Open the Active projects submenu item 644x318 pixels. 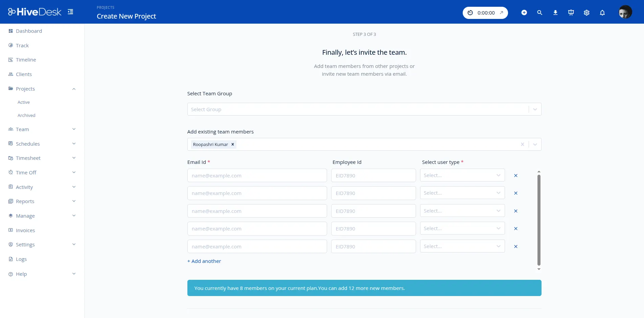coord(23,102)
